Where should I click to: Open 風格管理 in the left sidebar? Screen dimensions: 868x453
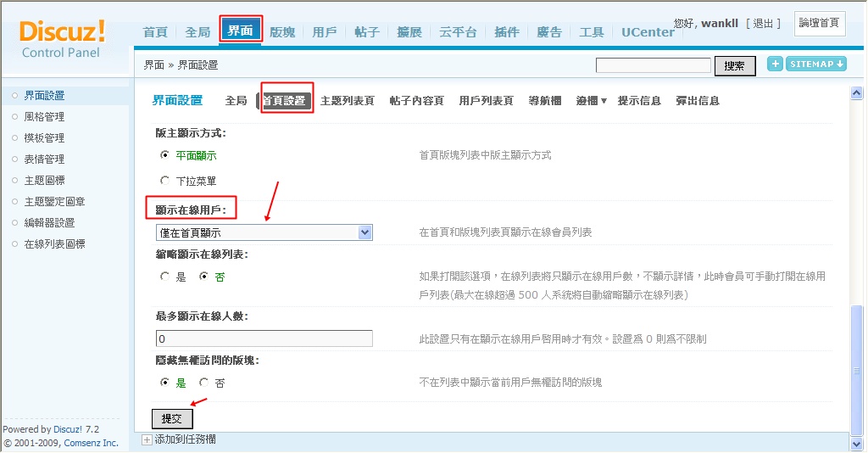pyautogui.click(x=44, y=117)
